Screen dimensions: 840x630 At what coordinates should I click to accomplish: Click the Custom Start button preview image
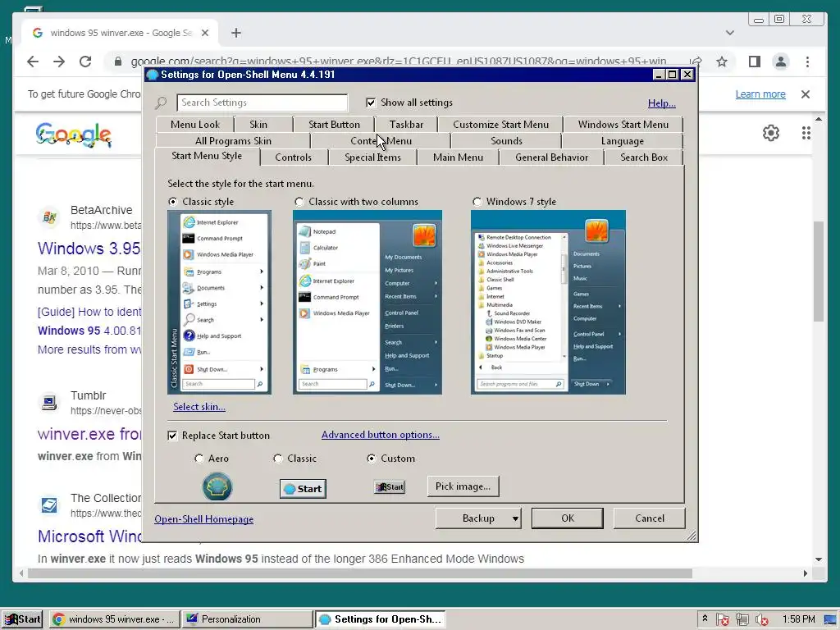390,487
